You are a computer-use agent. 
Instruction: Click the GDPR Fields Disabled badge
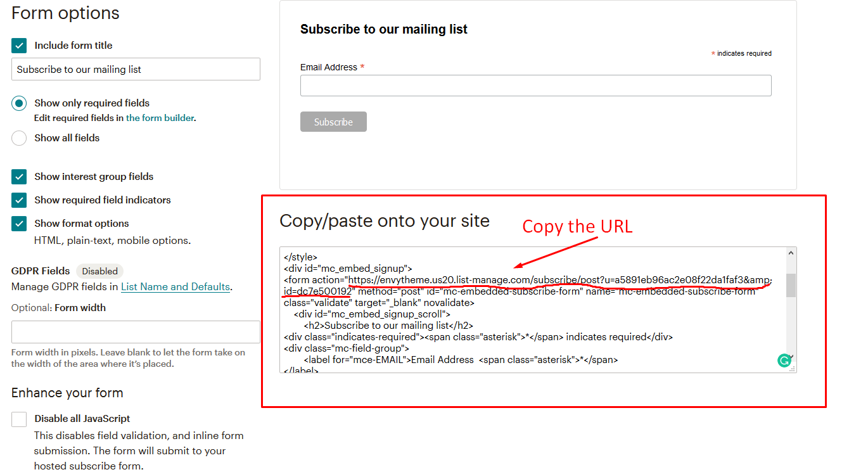pyautogui.click(x=99, y=271)
